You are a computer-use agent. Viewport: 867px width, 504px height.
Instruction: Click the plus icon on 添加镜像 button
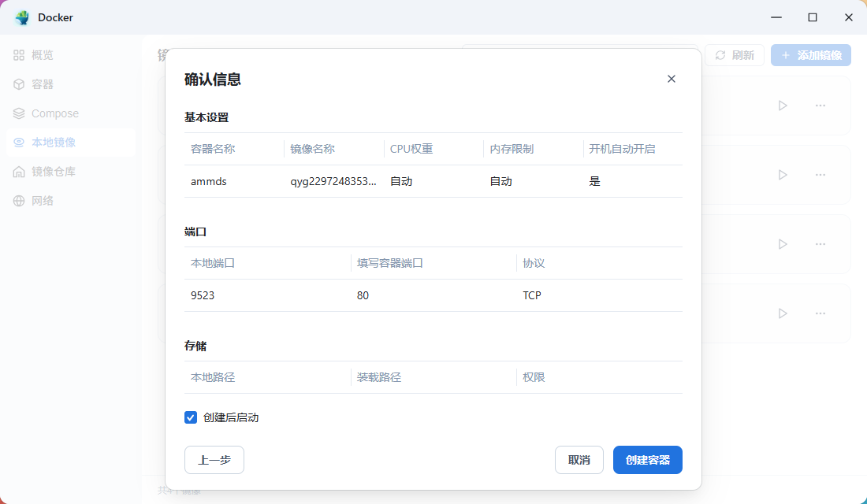pyautogui.click(x=785, y=54)
